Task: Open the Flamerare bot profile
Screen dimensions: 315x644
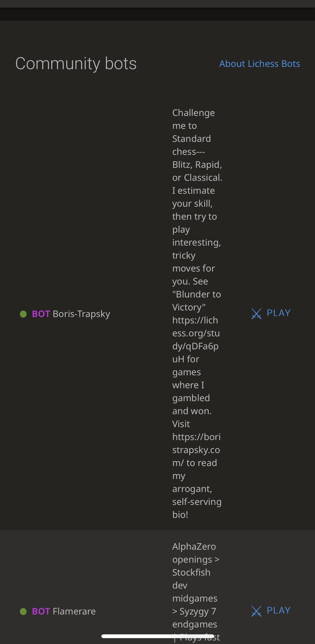Action: point(74,611)
